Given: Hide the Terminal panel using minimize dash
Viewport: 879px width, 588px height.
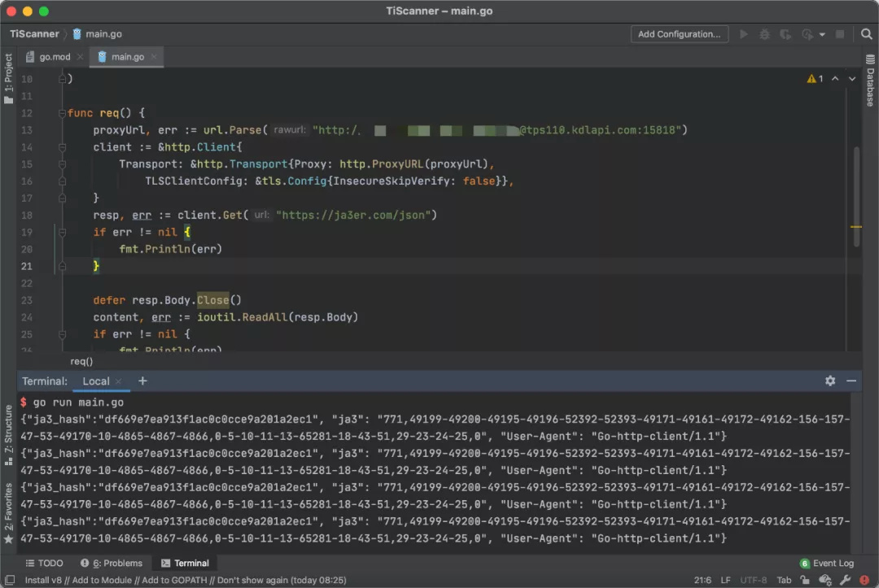Looking at the screenshot, I should click(x=851, y=381).
